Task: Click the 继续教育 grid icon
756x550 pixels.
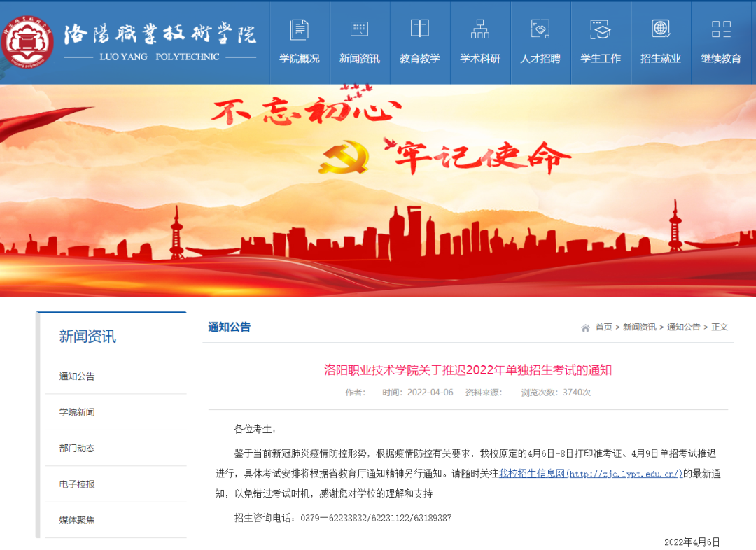Action: coord(721,29)
